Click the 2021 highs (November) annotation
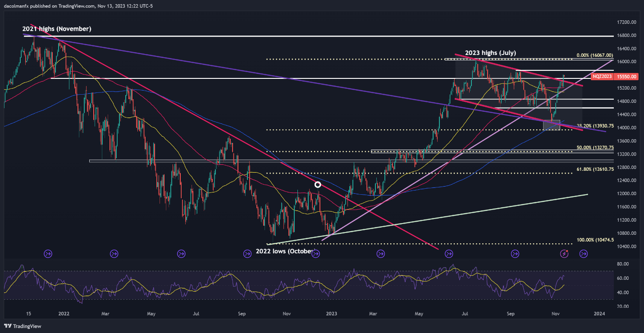This screenshot has width=644, height=333. point(57,29)
